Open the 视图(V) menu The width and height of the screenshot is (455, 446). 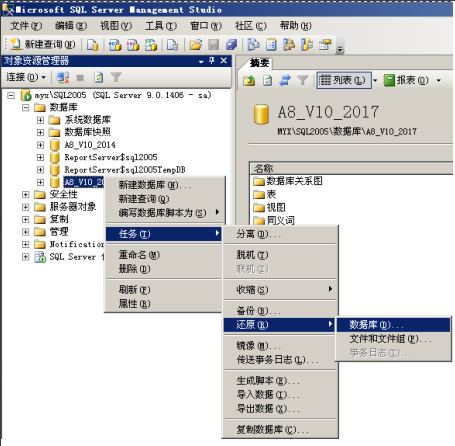116,26
